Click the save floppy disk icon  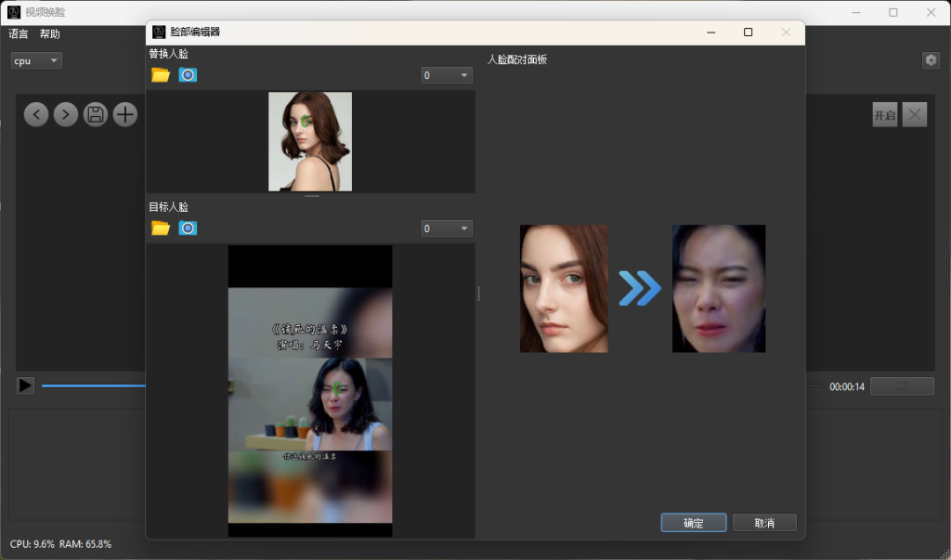[x=96, y=115]
